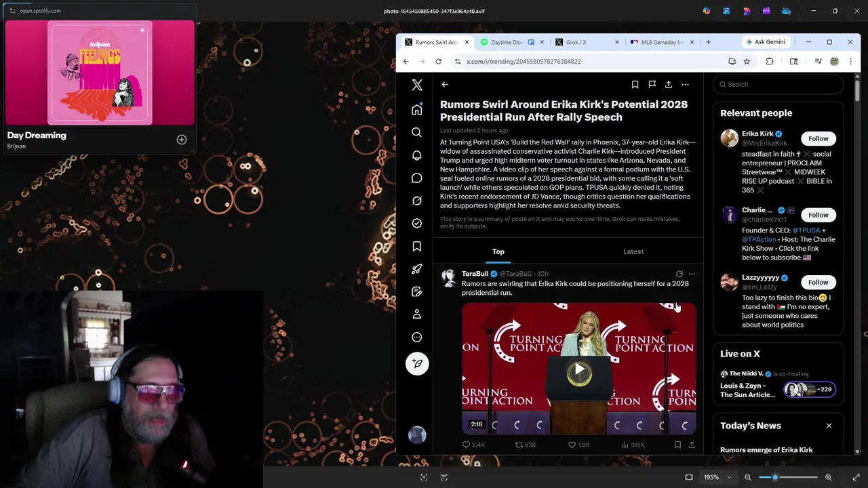Adjust the Photos zoom slider

tap(788, 477)
